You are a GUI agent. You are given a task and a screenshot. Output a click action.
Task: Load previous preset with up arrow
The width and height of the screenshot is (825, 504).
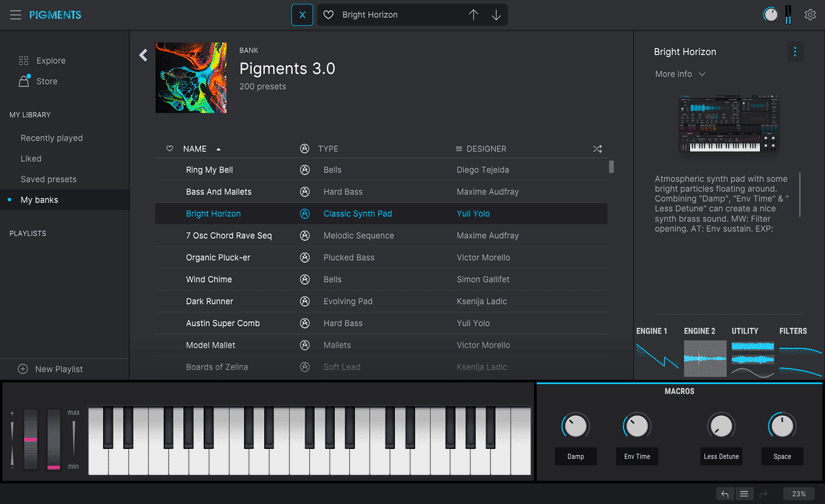(x=474, y=15)
